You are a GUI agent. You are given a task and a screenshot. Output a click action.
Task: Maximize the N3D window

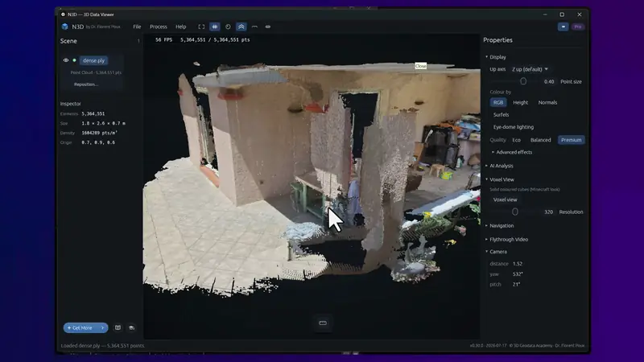click(562, 14)
